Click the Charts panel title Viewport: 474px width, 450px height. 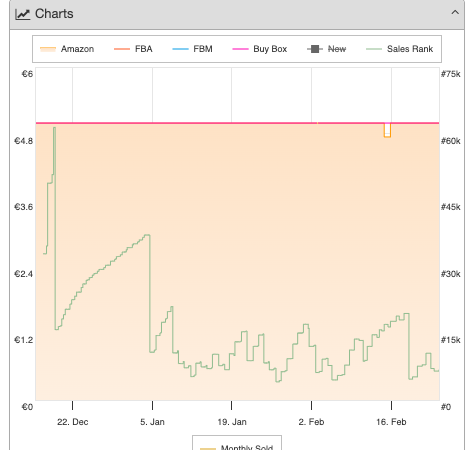coord(54,14)
